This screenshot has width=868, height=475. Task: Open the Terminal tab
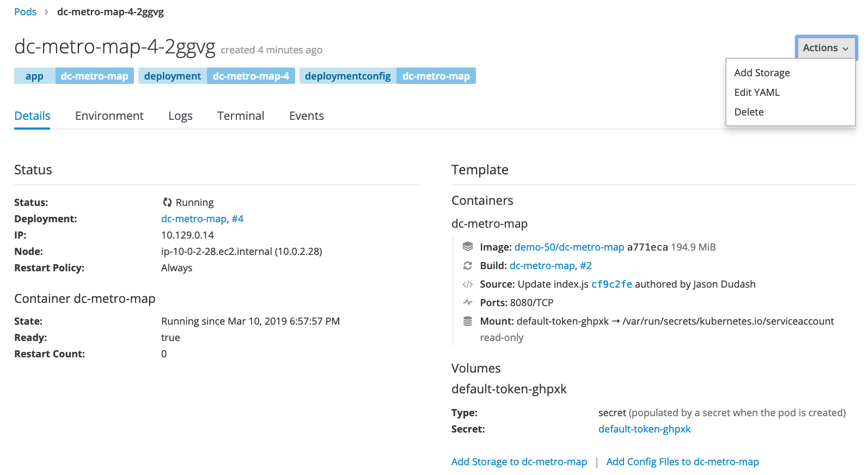tap(241, 115)
